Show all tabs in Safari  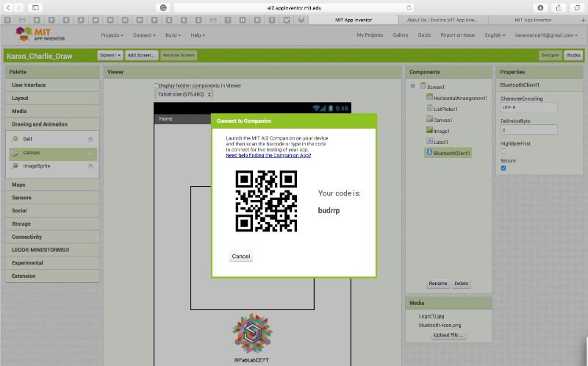[x=577, y=7]
